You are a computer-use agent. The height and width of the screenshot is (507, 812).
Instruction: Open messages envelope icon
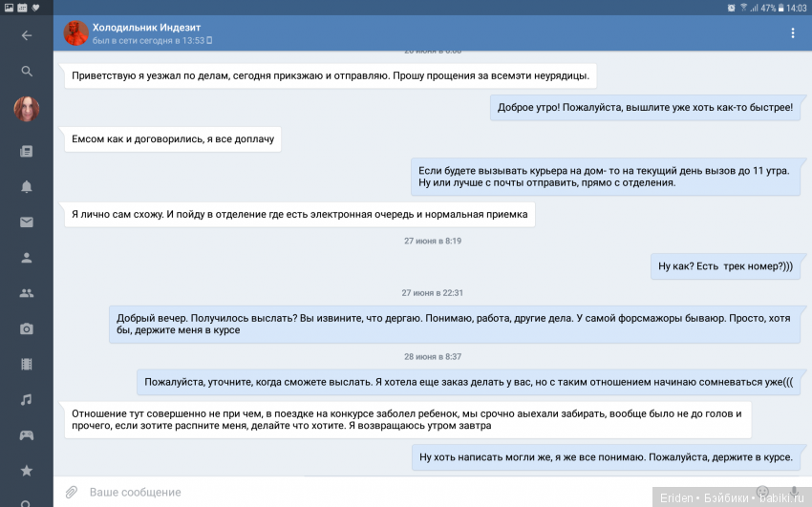(x=26, y=222)
